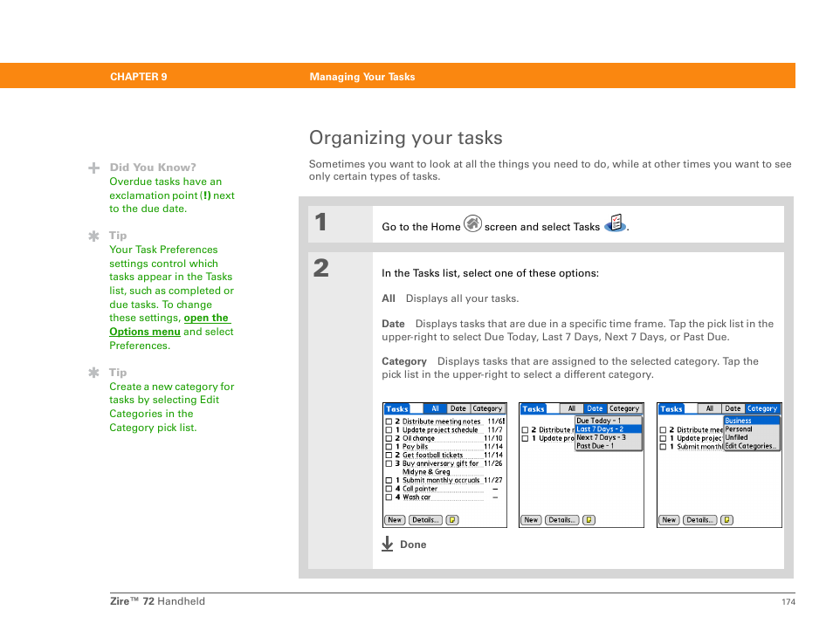Viewport: 833px width, 644px height.
Task: Select Unfiled in the category pick list
Action: coord(752,437)
